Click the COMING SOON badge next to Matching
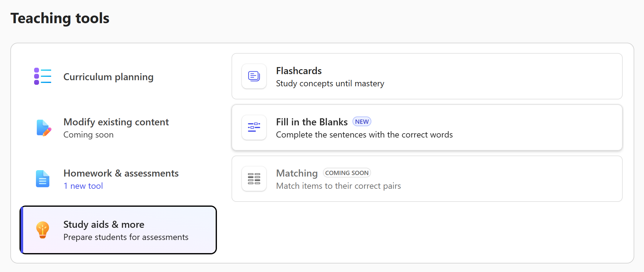The height and width of the screenshot is (272, 644). (347, 173)
